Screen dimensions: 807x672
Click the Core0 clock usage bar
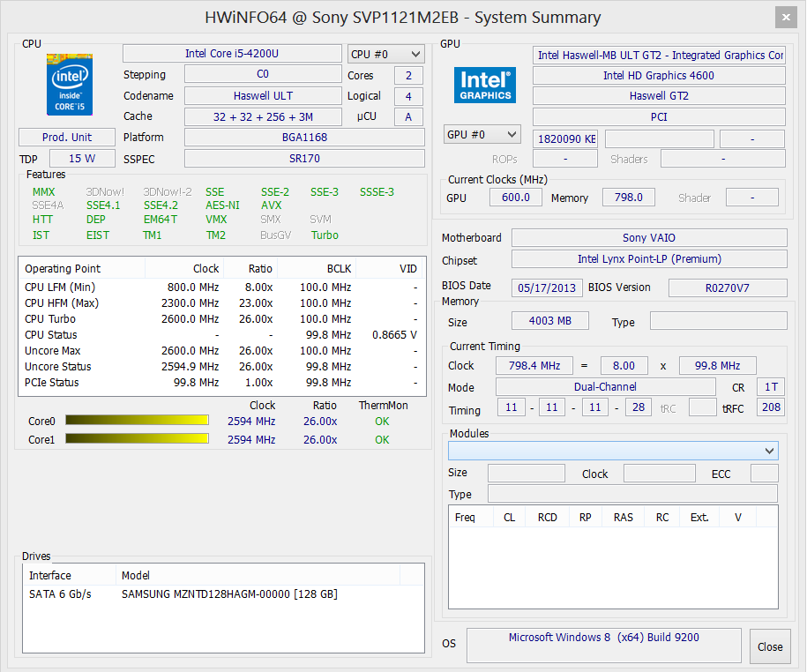pyautogui.click(x=137, y=421)
